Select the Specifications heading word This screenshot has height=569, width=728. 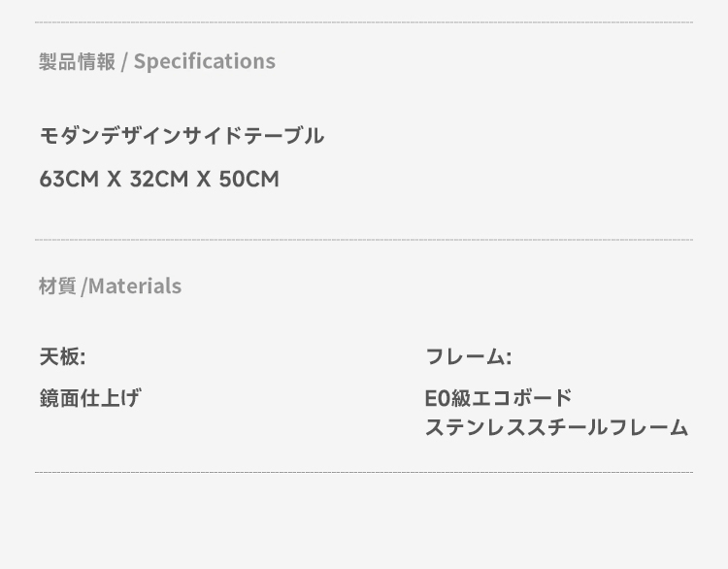click(205, 62)
